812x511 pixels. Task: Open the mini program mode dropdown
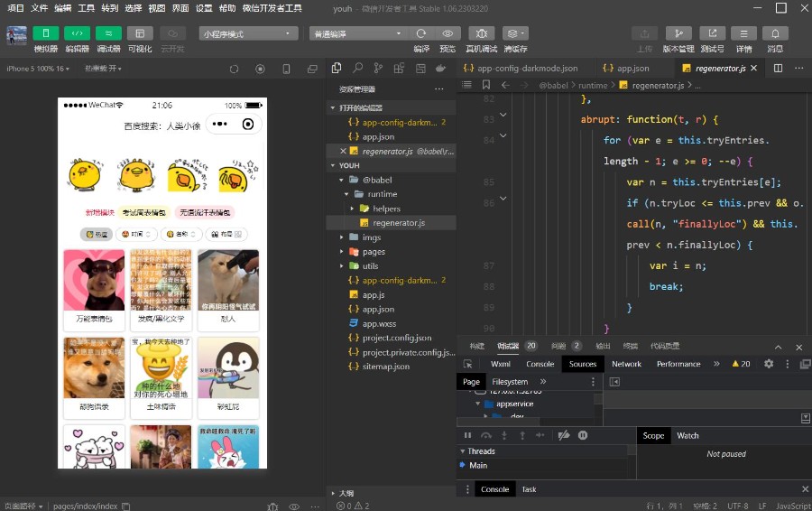pos(249,33)
